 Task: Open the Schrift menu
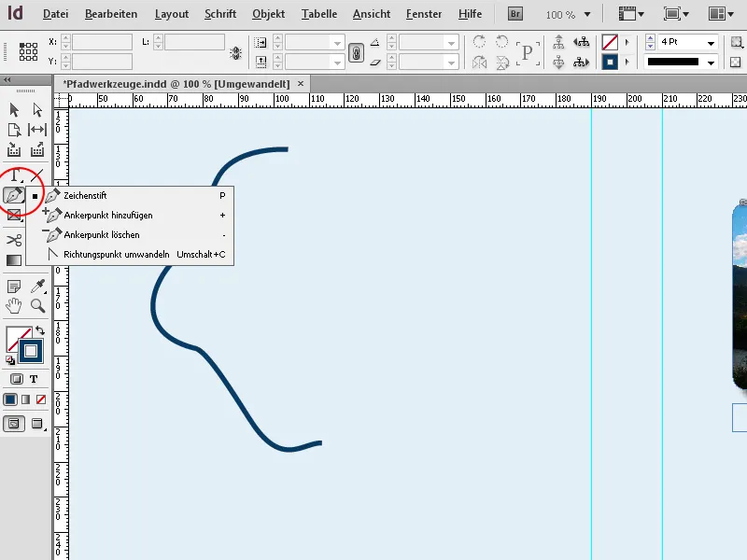(x=220, y=14)
